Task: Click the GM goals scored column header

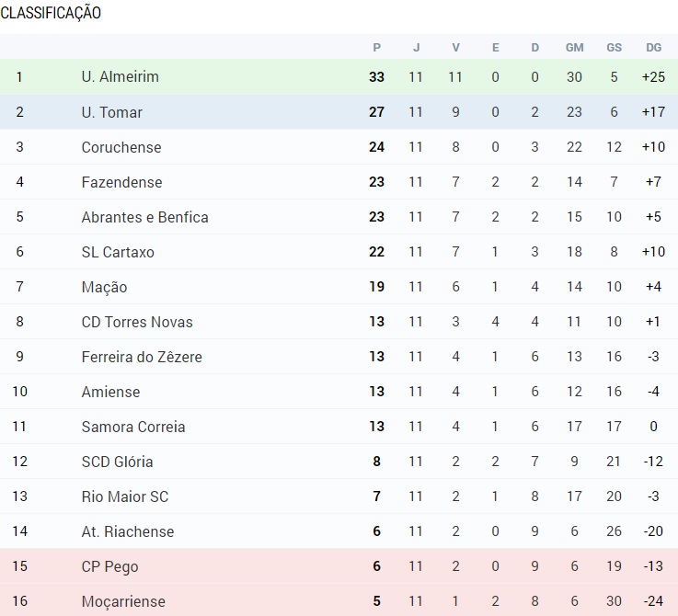Action: pyautogui.click(x=575, y=48)
